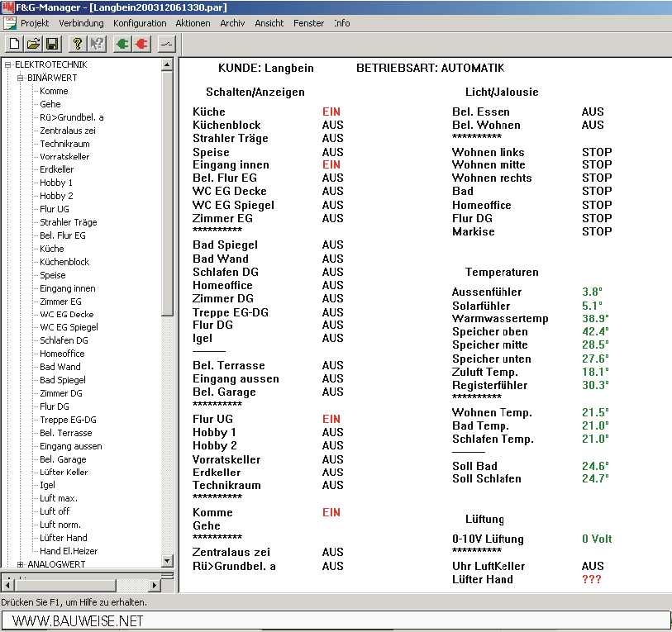672x632 pixels.
Task: Open the Verbindung menu
Action: [81, 23]
